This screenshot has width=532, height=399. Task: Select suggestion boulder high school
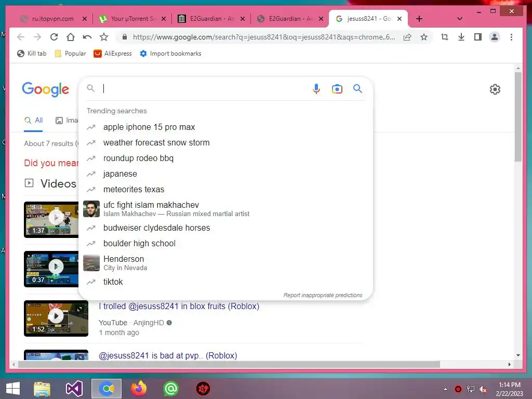click(225, 244)
